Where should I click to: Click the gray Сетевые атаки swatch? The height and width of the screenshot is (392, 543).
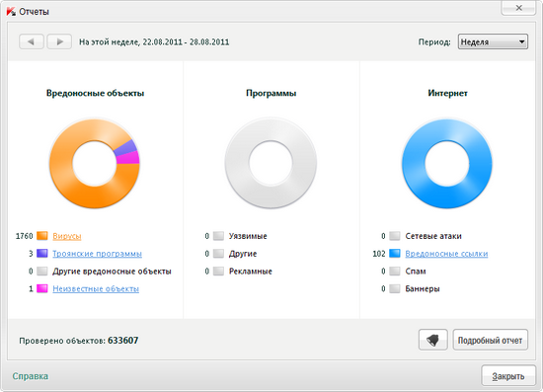tap(395, 236)
